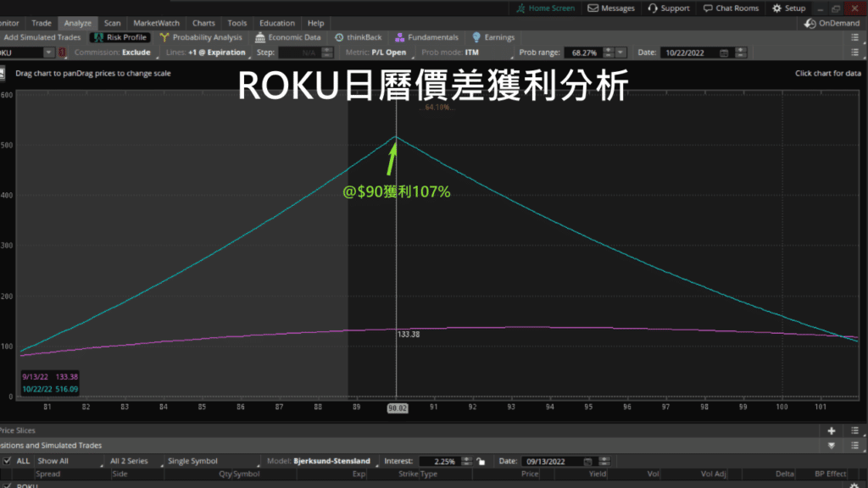This screenshot has width=868, height=488.
Task: Toggle the interest rate lock icon
Action: click(481, 462)
